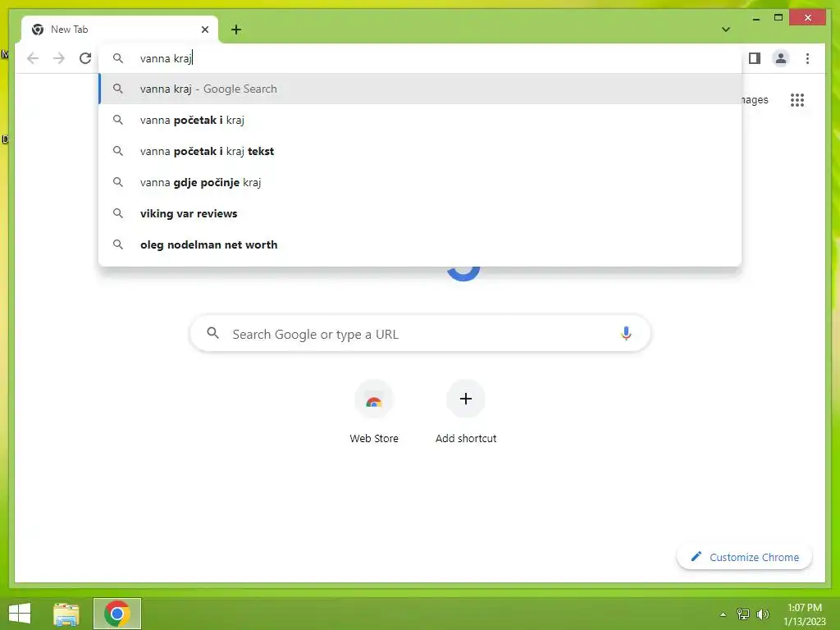Open the Windows Start menu
The height and width of the screenshot is (630, 840).
pyautogui.click(x=20, y=614)
